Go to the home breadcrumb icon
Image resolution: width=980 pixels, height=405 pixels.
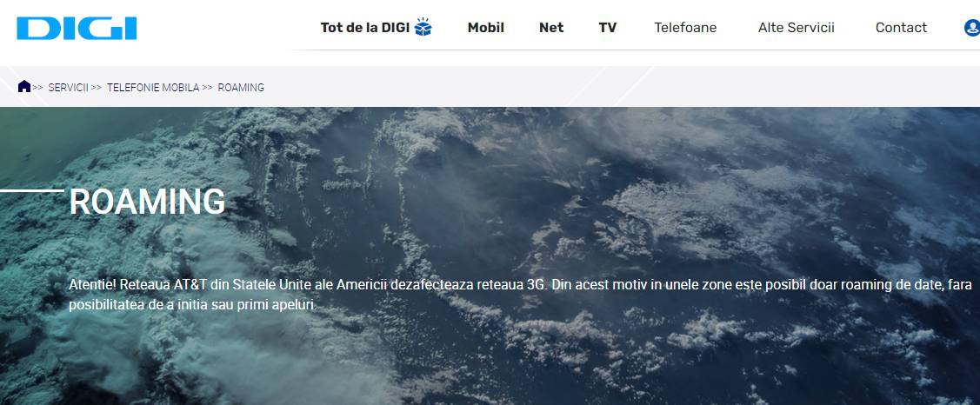tap(24, 87)
